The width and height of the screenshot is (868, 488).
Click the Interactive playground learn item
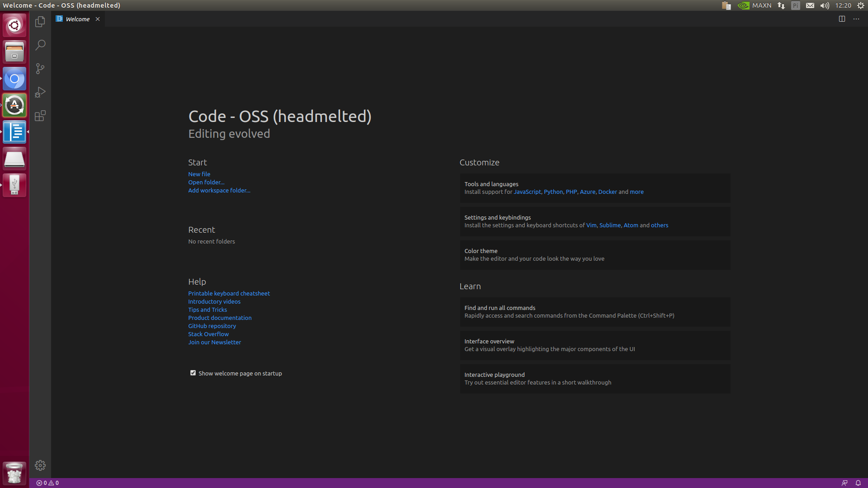coord(494,374)
